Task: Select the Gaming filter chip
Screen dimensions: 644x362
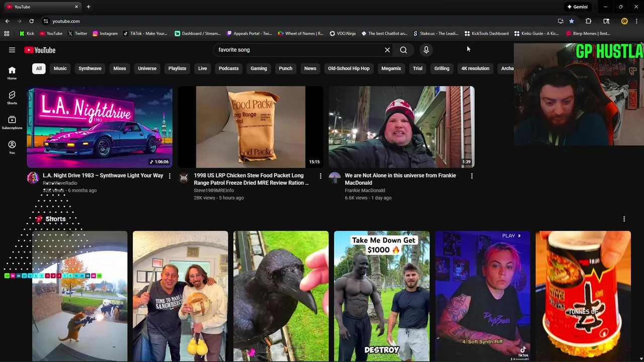Action: pos(259,68)
